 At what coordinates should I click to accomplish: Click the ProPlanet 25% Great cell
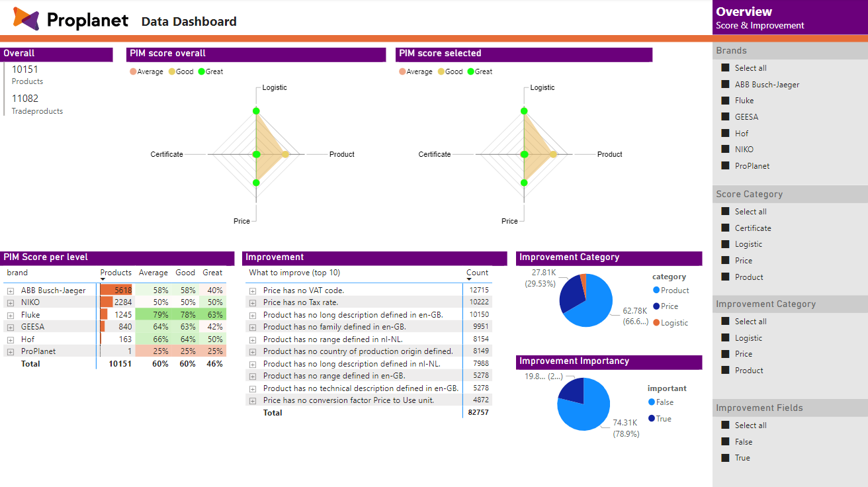212,351
